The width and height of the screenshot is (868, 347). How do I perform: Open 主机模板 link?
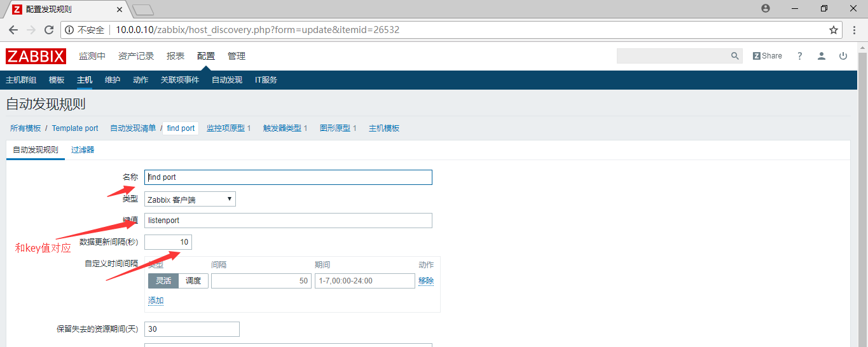[x=384, y=128]
